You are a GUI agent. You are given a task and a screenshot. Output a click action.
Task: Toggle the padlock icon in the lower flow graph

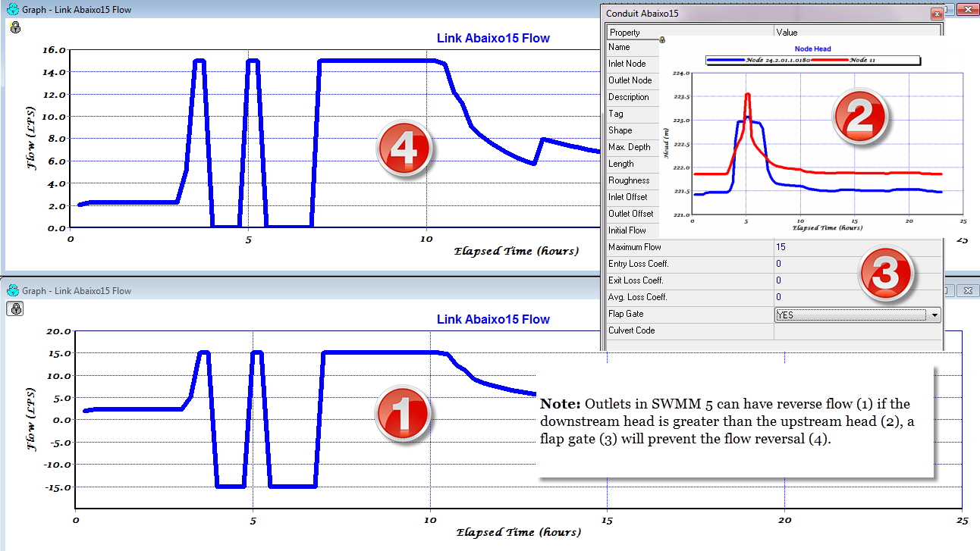[15, 308]
